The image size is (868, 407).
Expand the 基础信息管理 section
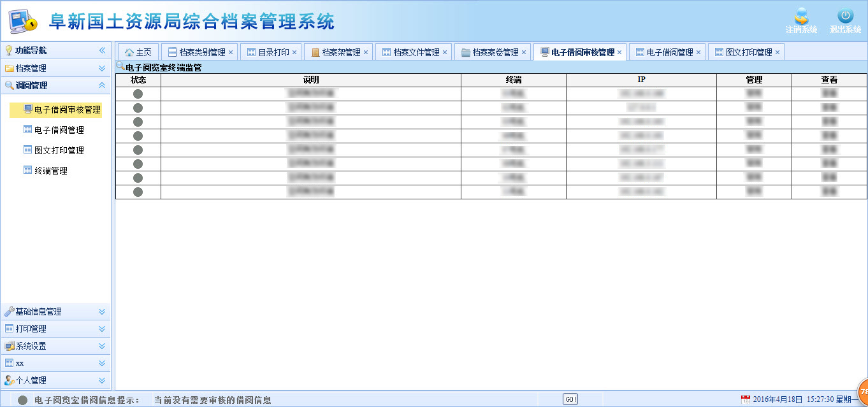(102, 311)
